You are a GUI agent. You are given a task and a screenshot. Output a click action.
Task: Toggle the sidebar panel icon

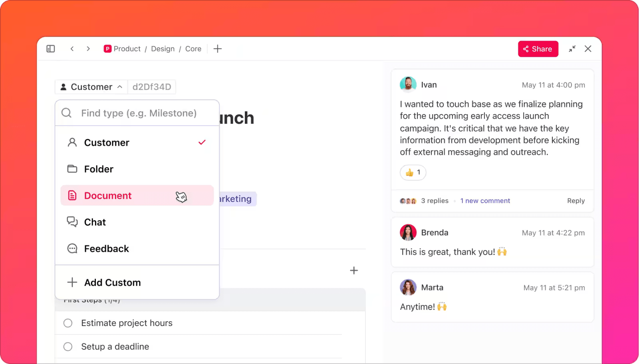point(50,49)
